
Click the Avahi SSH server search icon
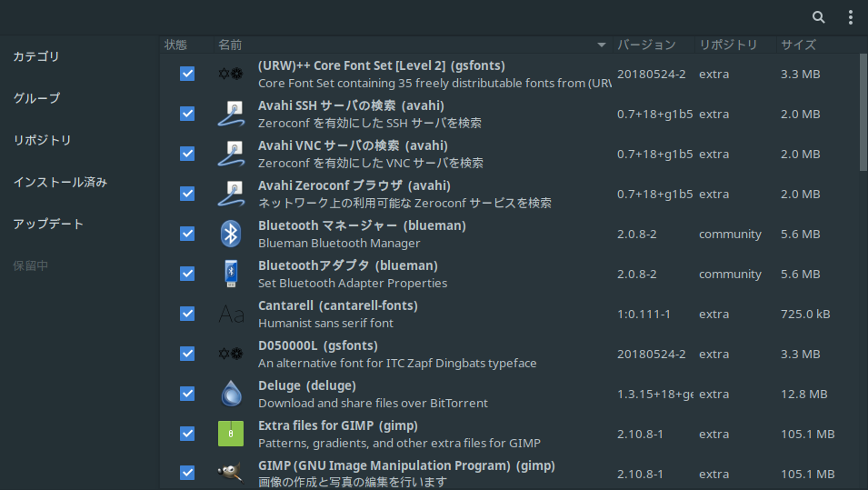pyautogui.click(x=231, y=114)
